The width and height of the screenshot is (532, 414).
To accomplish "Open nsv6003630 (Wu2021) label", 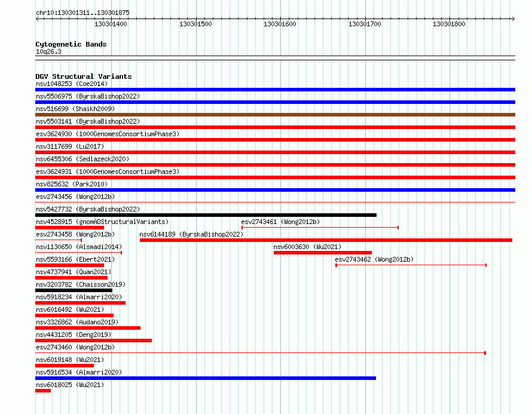I will point(307,247).
